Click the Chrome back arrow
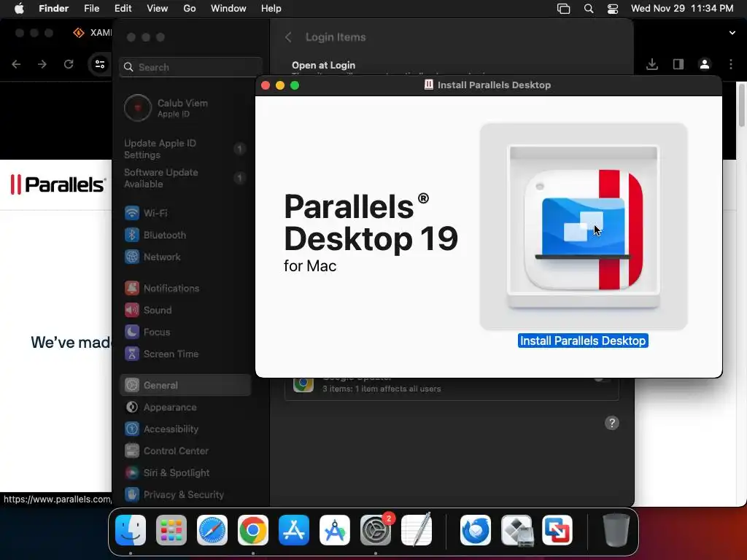The width and height of the screenshot is (747, 560). click(x=16, y=64)
